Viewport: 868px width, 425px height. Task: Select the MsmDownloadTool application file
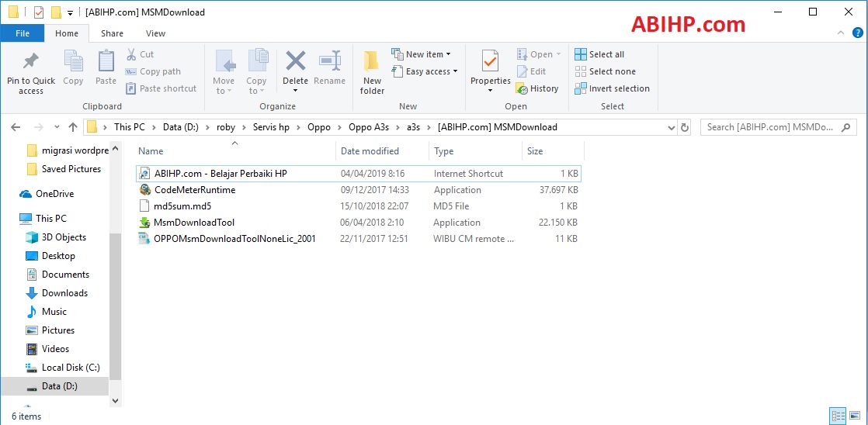358,222
